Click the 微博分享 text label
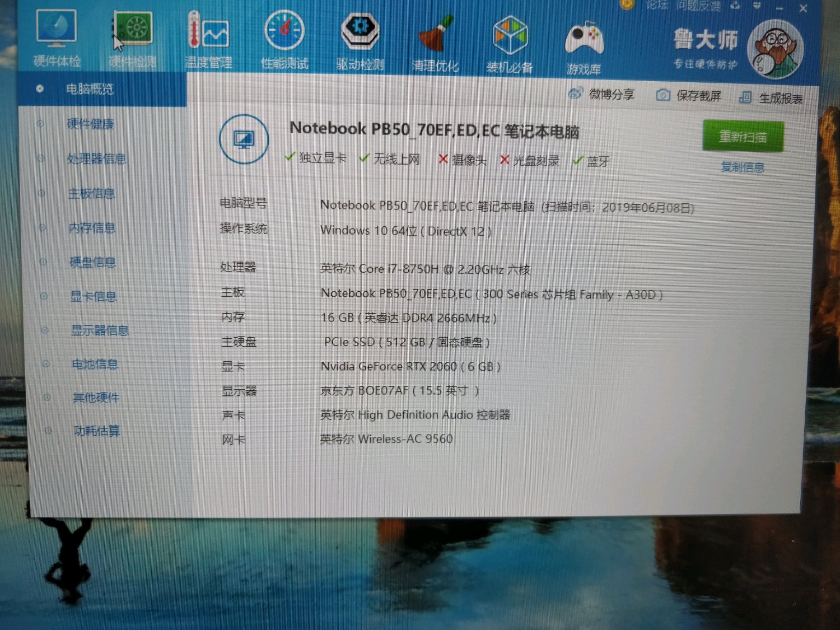This screenshot has height=630, width=840. [612, 94]
